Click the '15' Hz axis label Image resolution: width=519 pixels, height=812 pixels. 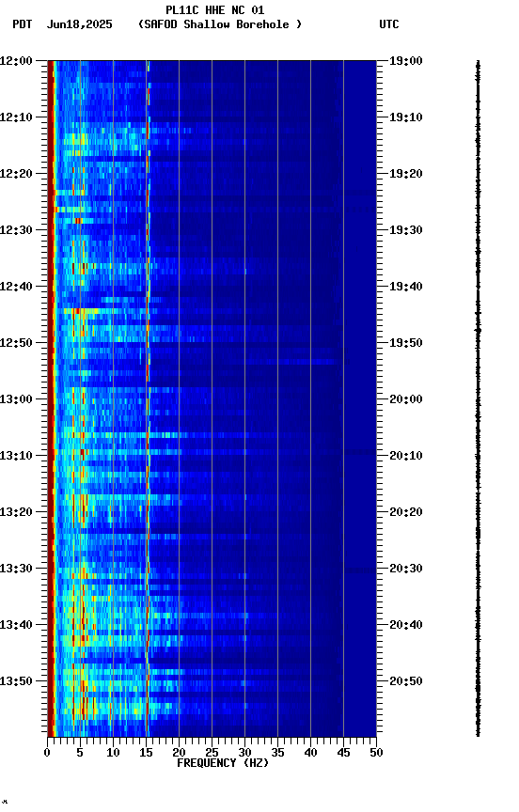pyautogui.click(x=146, y=753)
